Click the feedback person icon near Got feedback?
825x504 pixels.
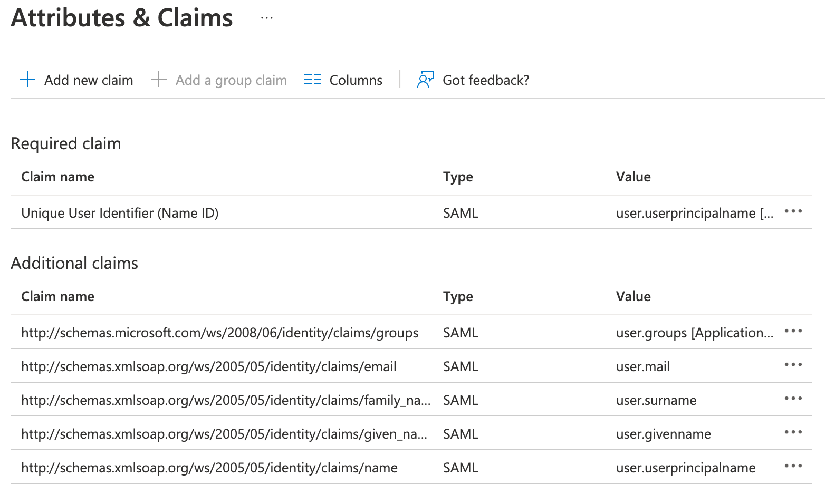(x=425, y=79)
